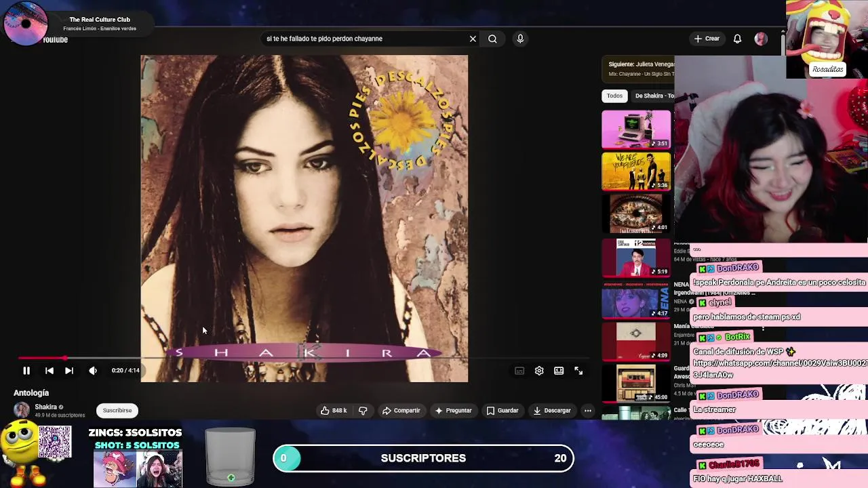
Task: Toggle subtitles in the player
Action: point(519,371)
